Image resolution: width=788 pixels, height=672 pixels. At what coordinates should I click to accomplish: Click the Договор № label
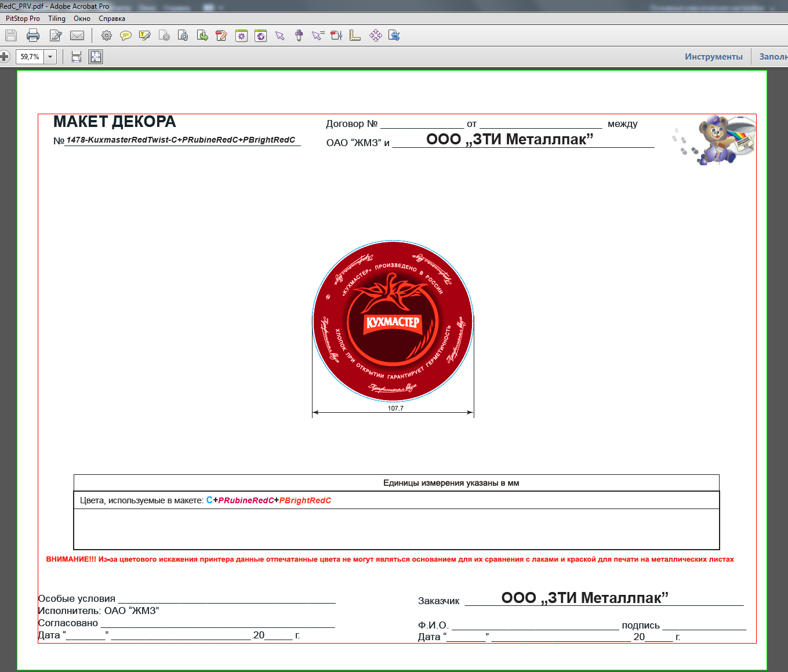[x=351, y=123]
